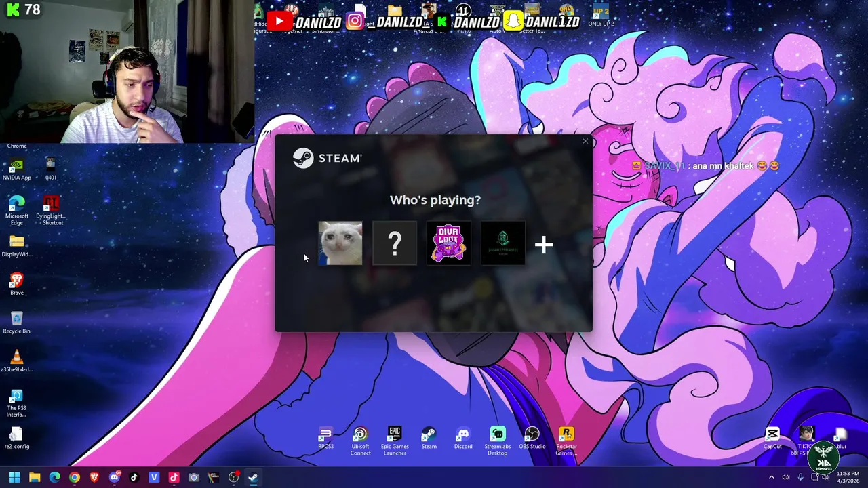This screenshot has height=488, width=868.
Task: Open File Explorer from the taskbar
Action: coord(35,477)
